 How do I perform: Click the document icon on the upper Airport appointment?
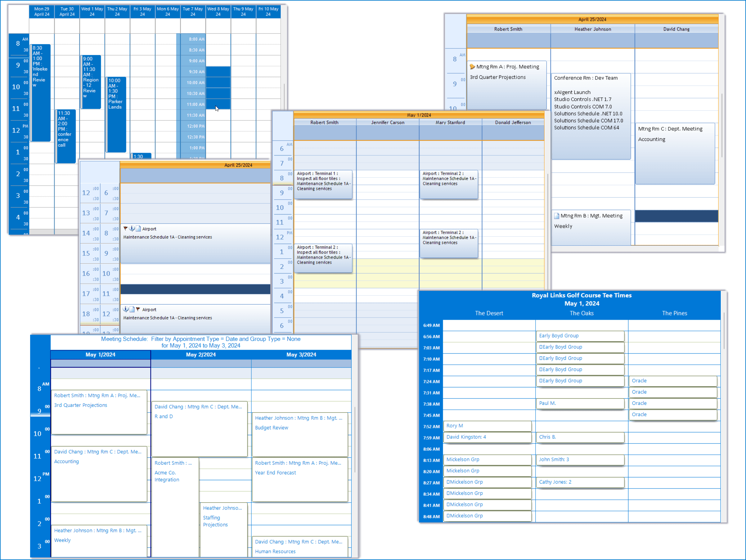pyautogui.click(x=139, y=228)
